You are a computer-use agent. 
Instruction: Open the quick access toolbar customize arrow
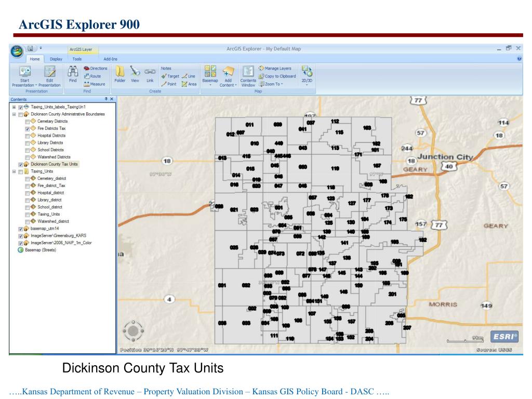pos(41,48)
